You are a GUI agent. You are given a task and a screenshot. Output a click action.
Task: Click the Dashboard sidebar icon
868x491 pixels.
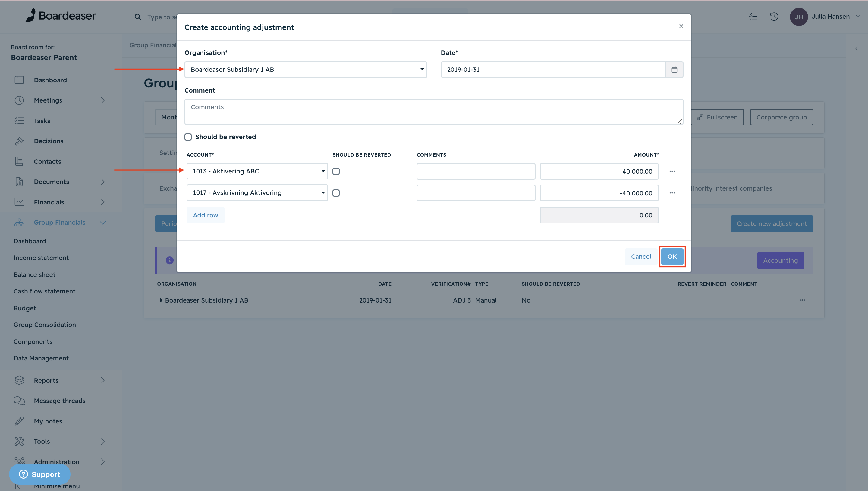pos(19,80)
